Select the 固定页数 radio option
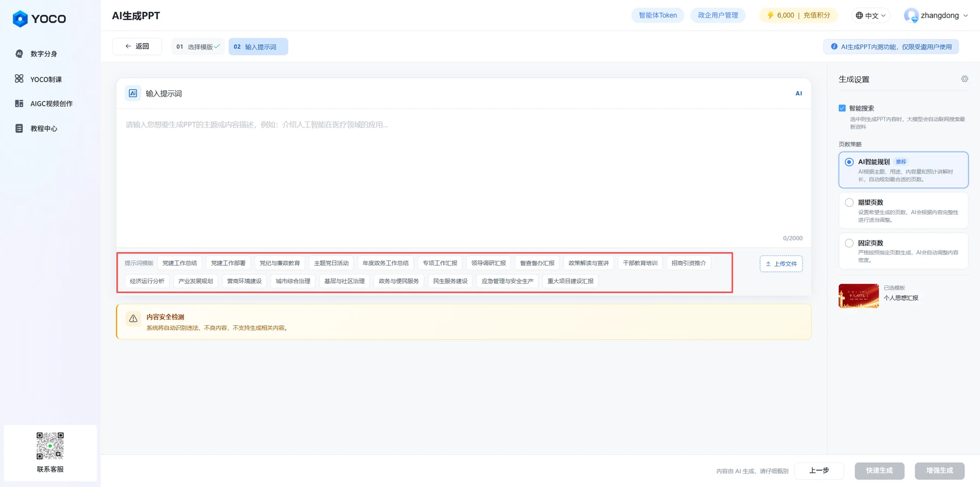Image resolution: width=980 pixels, height=487 pixels. point(849,243)
